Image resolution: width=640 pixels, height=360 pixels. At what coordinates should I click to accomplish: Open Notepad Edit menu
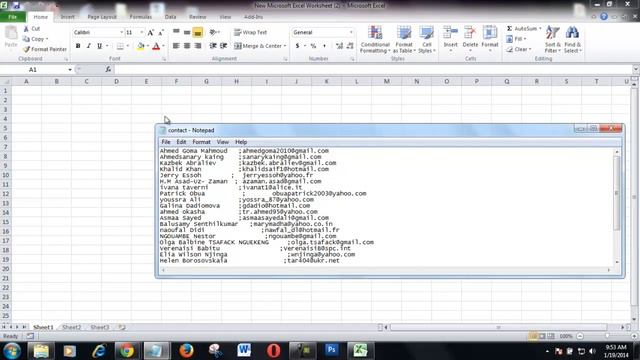(x=181, y=142)
